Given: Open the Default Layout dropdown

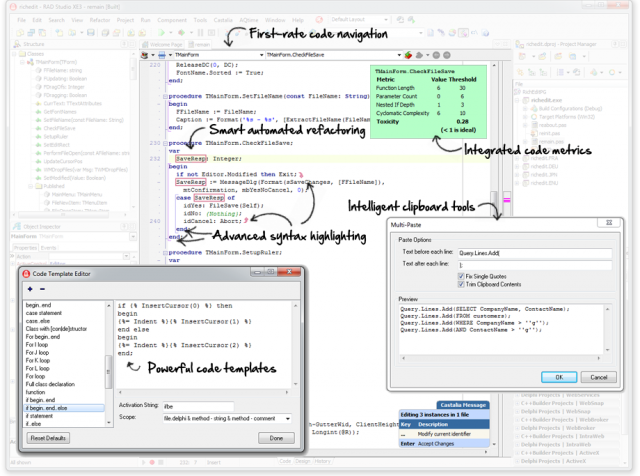Looking at the screenshot, I should 386,20.
